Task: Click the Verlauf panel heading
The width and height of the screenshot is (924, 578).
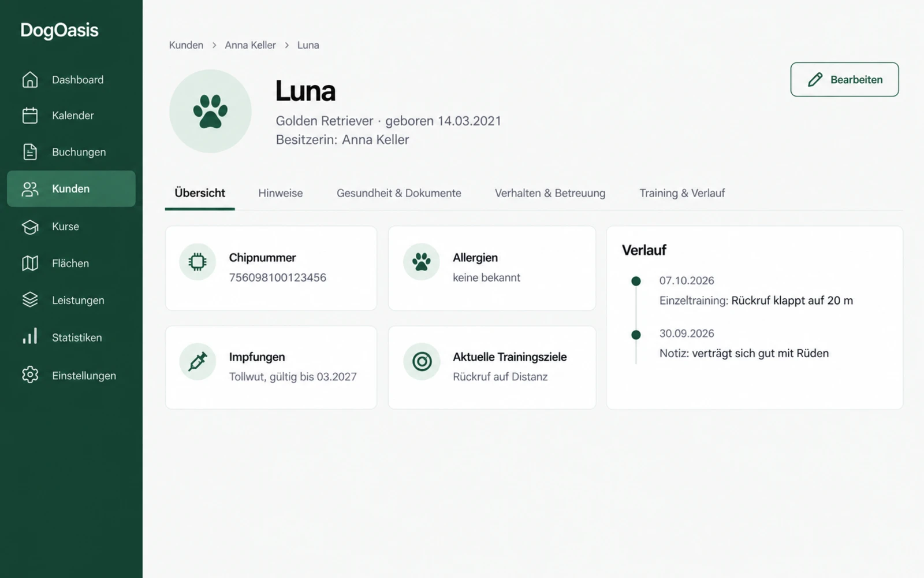Action: (x=644, y=250)
